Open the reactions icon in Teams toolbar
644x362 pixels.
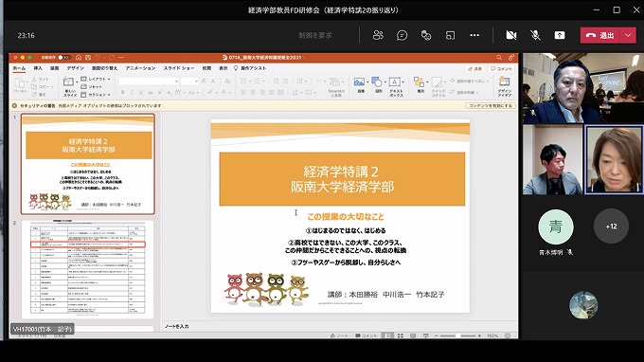click(x=426, y=35)
